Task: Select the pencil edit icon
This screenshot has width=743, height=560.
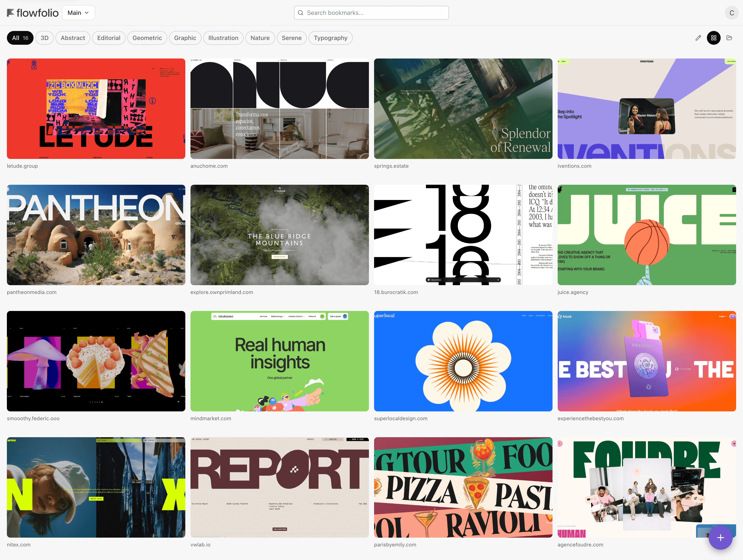Action: [x=698, y=38]
